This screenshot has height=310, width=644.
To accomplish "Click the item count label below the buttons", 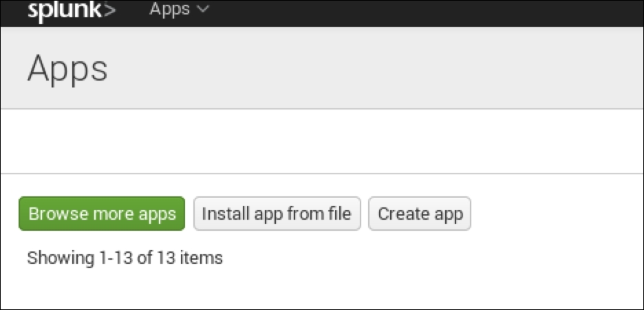I will click(x=125, y=258).
